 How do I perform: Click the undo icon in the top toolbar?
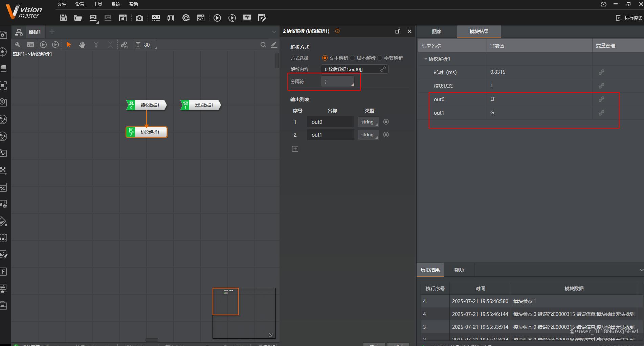tap(93, 18)
